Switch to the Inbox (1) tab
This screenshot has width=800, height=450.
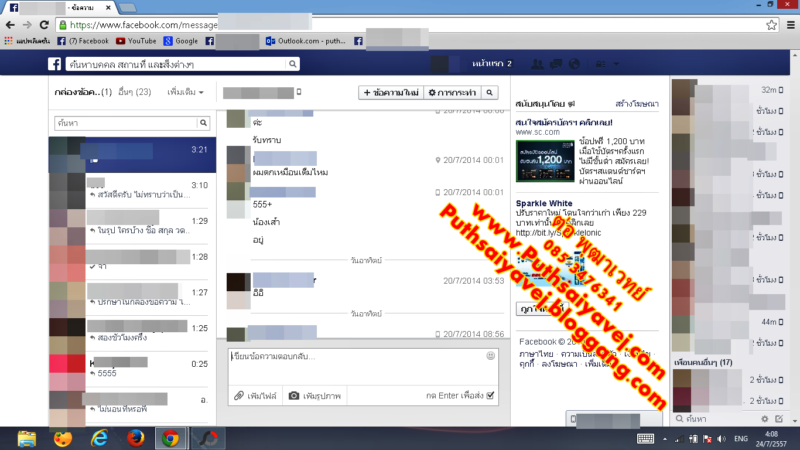83,92
